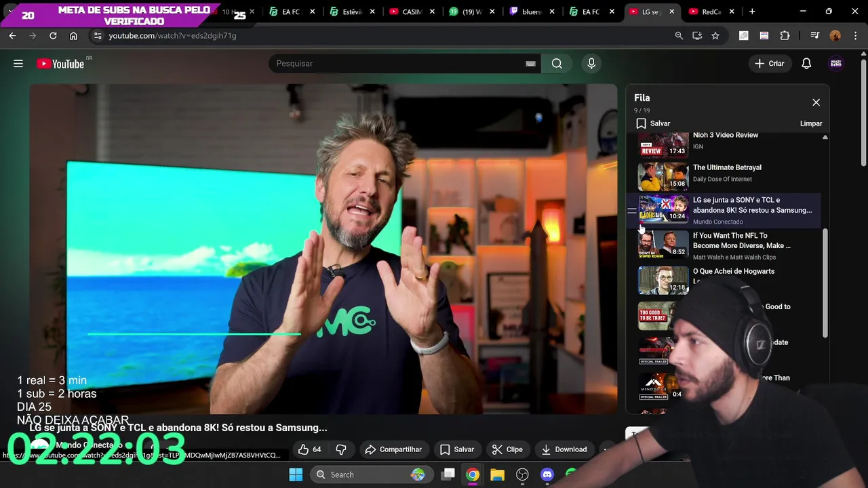Grab reorder handle of LG queue item
This screenshot has width=868, height=488.
tap(632, 211)
